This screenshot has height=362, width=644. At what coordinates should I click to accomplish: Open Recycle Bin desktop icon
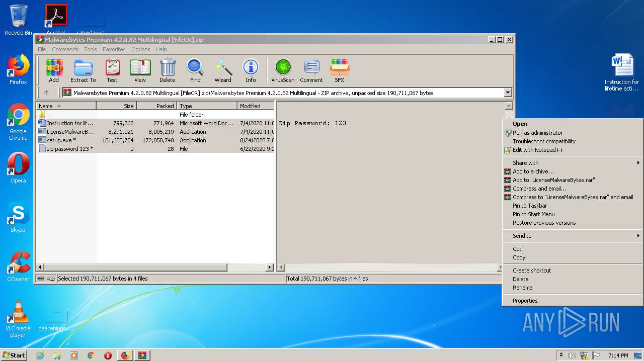(x=18, y=20)
